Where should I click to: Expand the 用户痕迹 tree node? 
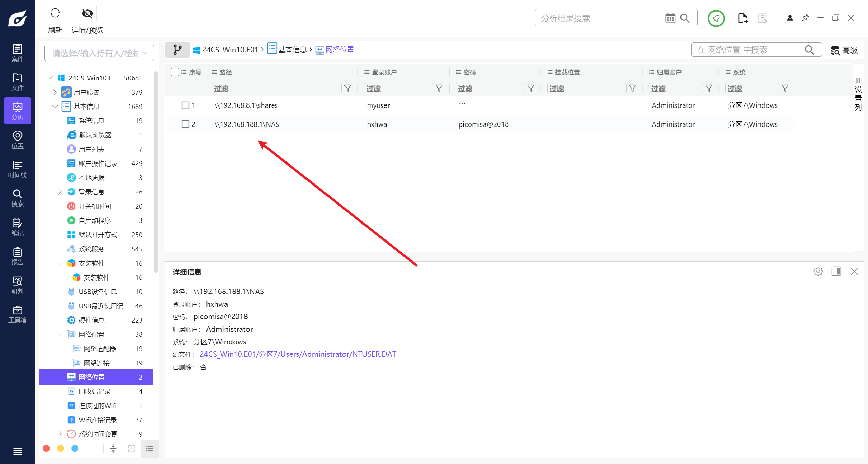click(55, 92)
